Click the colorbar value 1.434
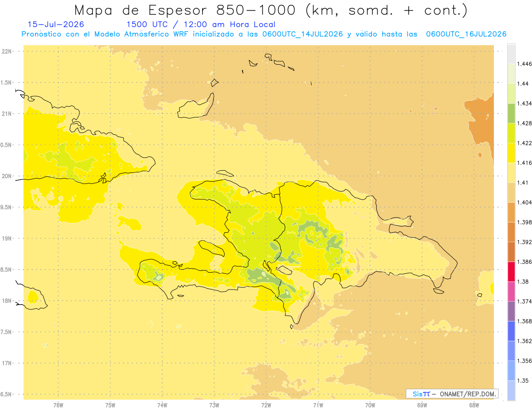Screen dimensions: 532x411 [525, 103]
